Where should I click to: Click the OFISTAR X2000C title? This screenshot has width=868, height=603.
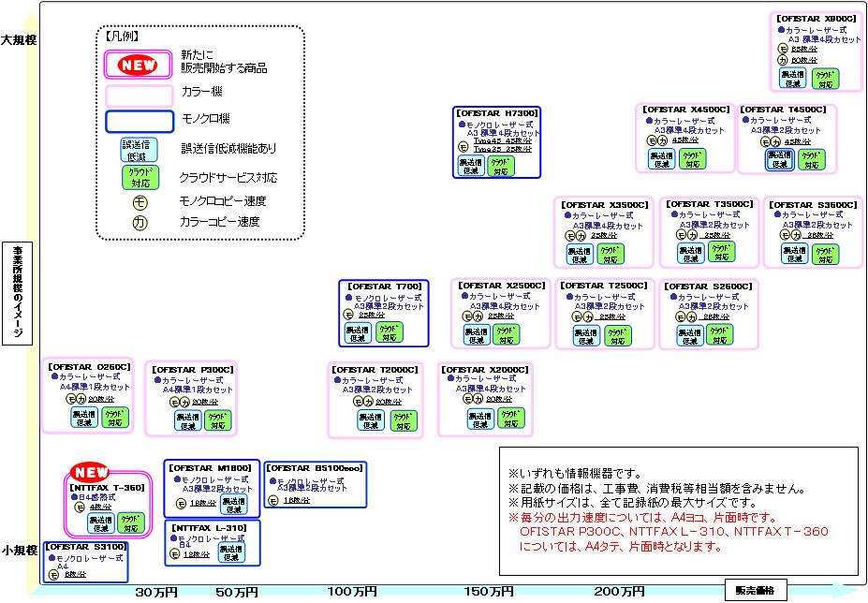[x=485, y=369]
